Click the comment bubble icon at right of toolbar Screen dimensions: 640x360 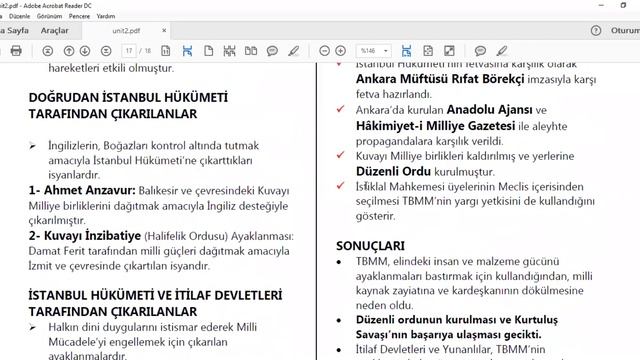tap(480, 51)
